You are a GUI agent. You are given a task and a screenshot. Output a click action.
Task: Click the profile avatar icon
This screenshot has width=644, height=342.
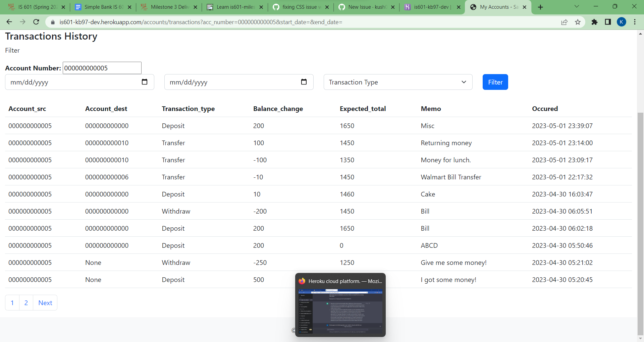pyautogui.click(x=622, y=22)
